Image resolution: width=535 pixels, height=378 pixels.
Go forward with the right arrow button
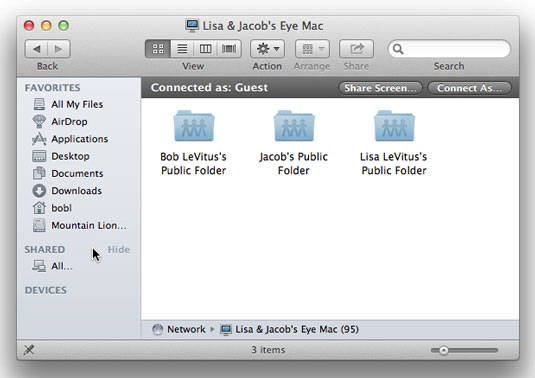click(x=59, y=49)
